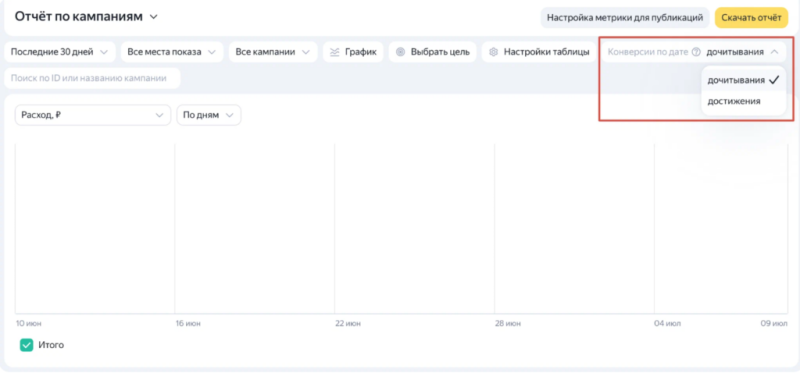
Task: Click the 'Конверсии по дате' label text
Action: (x=648, y=52)
